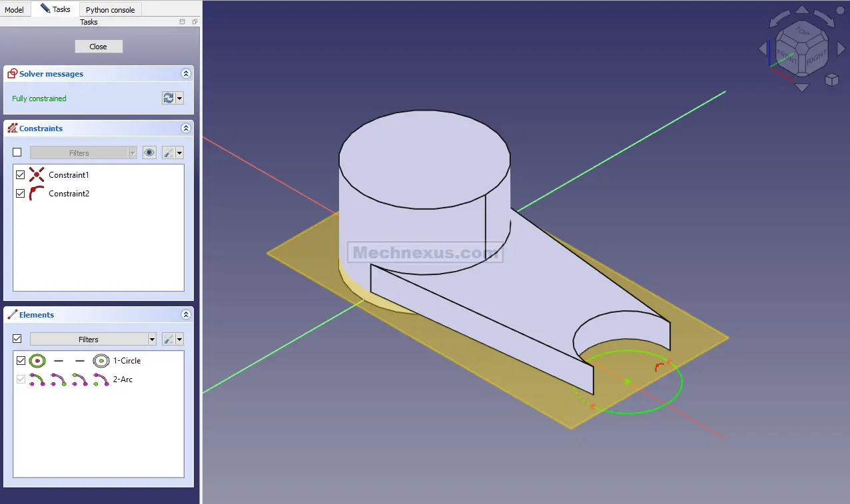
Task: Switch to the Model tab
Action: click(14, 9)
